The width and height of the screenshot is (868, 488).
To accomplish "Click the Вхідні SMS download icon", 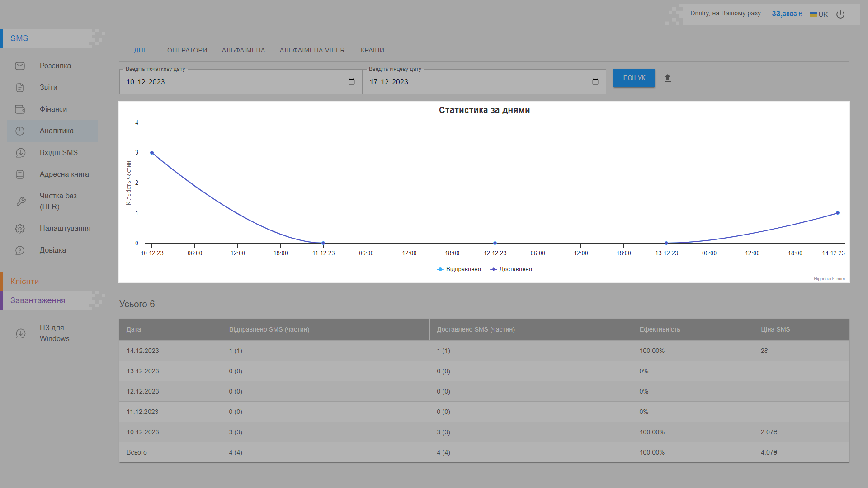I will tap(20, 153).
